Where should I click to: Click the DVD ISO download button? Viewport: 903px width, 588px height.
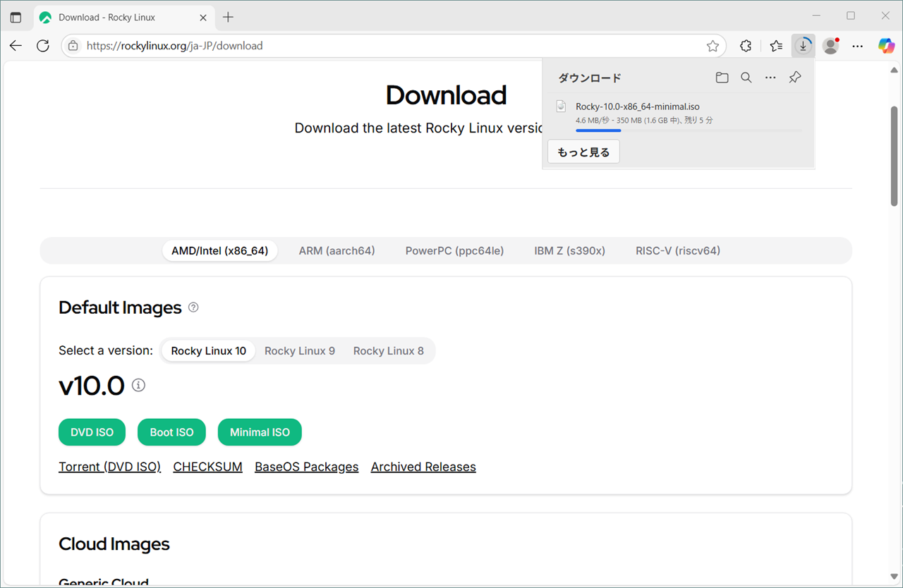tap(92, 432)
